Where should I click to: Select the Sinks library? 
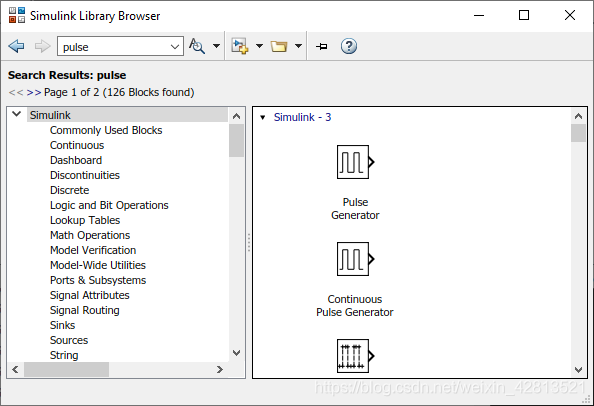63,325
